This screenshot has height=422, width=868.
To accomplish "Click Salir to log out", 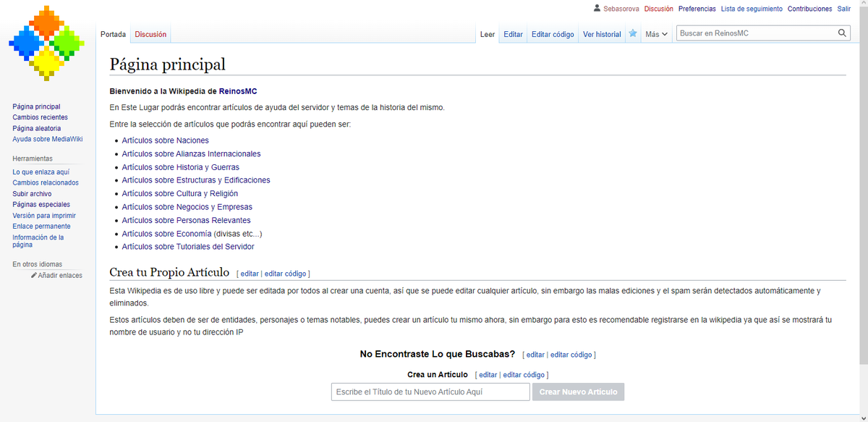I will pos(844,9).
